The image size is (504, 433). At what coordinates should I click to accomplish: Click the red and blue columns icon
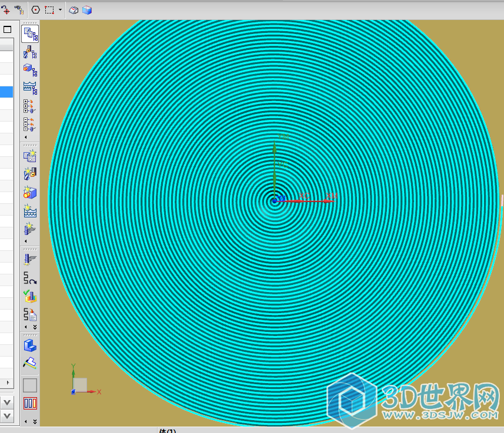click(30, 404)
